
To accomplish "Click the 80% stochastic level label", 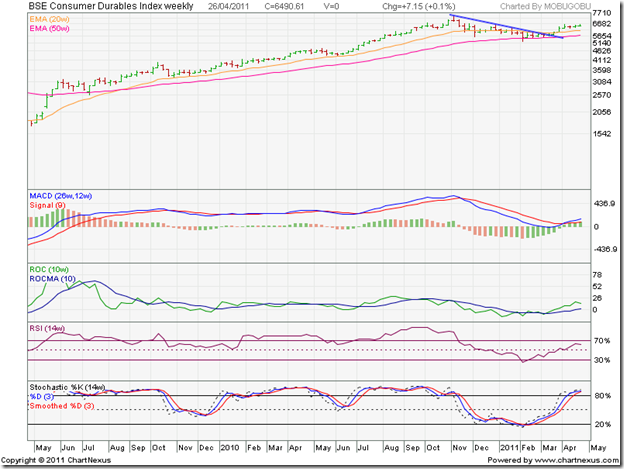I will click(603, 396).
